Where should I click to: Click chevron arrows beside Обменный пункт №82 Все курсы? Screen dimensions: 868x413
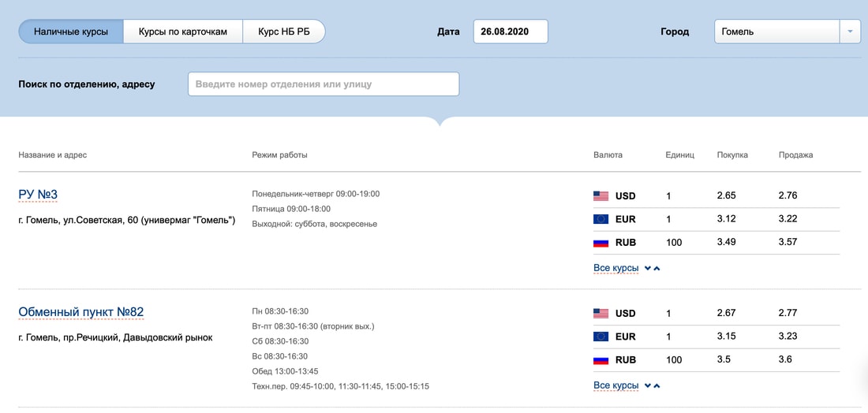[652, 385]
